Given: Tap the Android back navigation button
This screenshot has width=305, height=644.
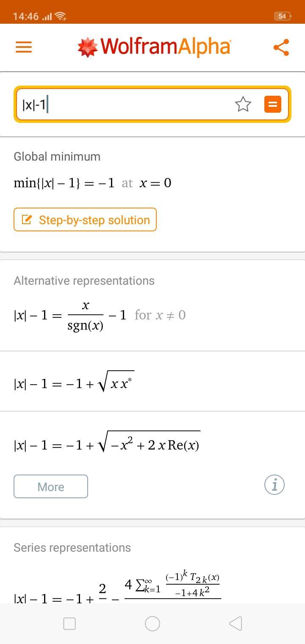Looking at the screenshot, I should click(236, 623).
